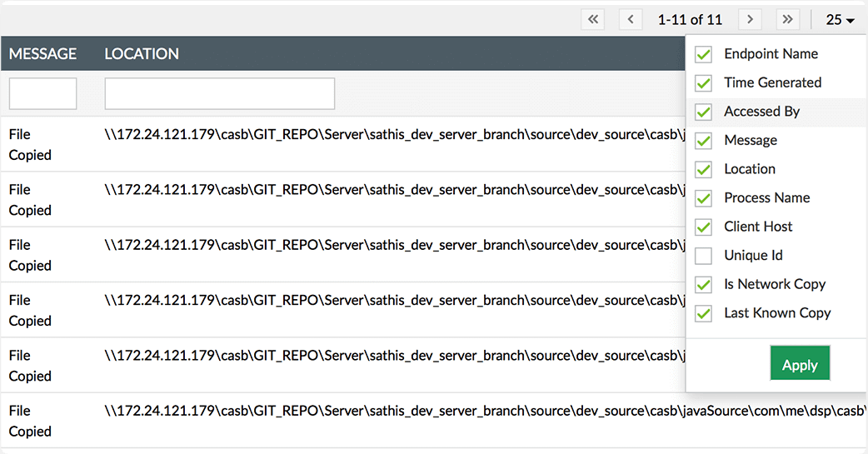Image resolution: width=868 pixels, height=454 pixels.
Task: Toggle the Is Network Copy checkbox
Action: [704, 285]
